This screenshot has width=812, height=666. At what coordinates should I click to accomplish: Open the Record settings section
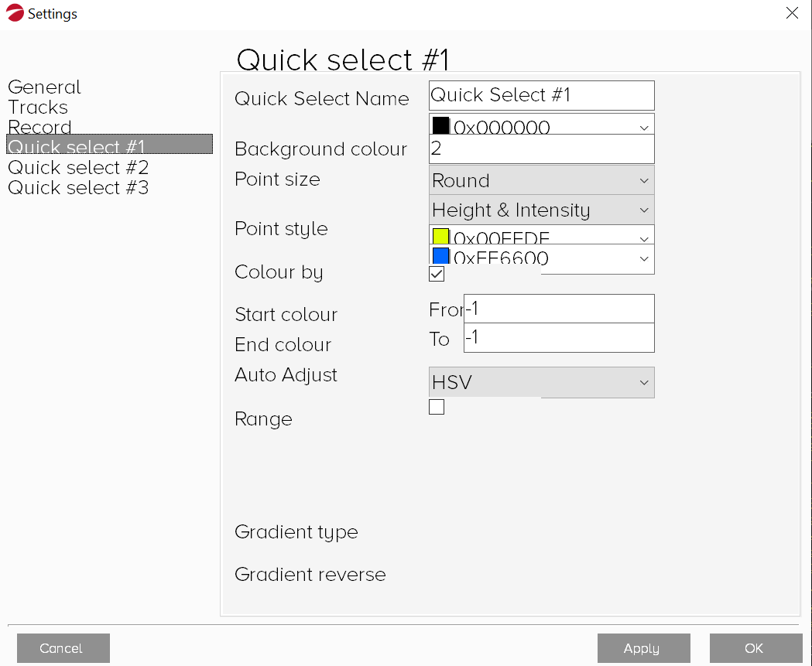coord(39,127)
